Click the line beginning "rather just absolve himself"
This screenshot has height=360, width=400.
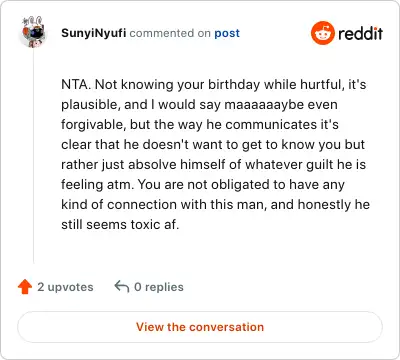pyautogui.click(x=214, y=165)
